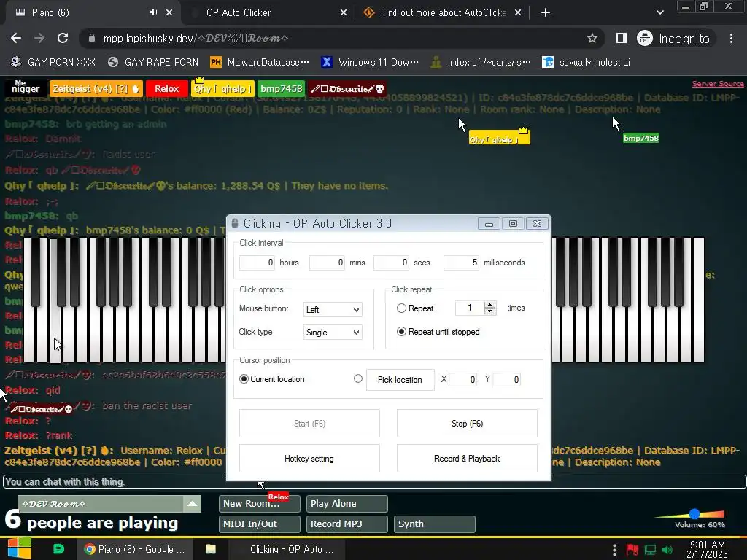
Task: Click the Play Alone button
Action: point(347,504)
